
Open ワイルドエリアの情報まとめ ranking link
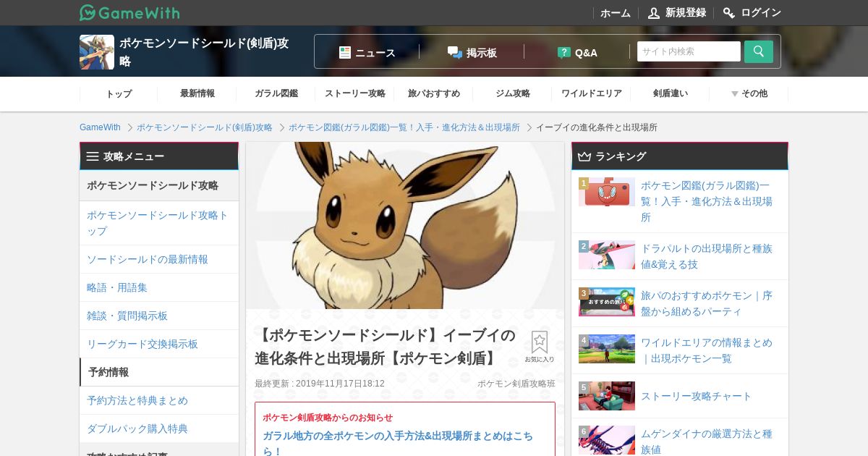click(707, 350)
